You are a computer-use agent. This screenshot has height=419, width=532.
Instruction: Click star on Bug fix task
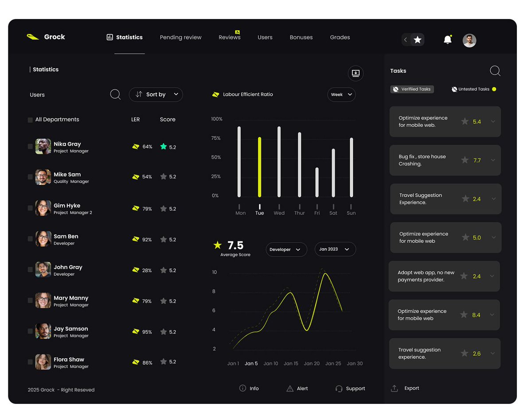465,160
